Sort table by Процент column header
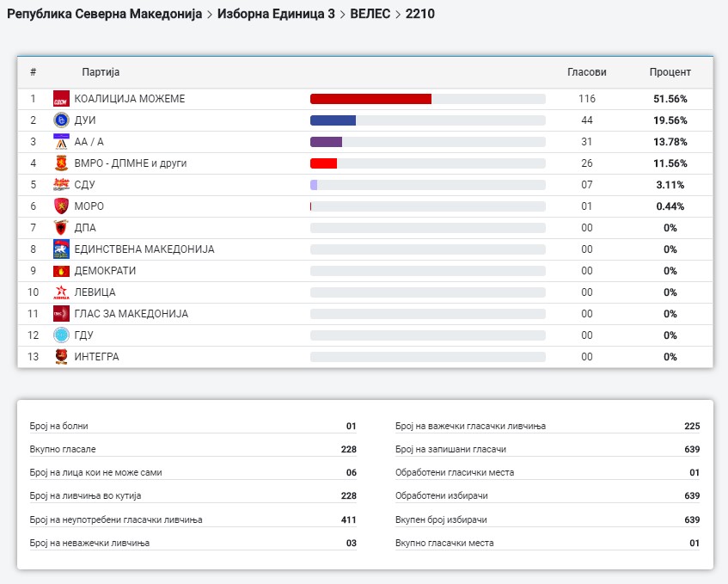This screenshot has width=728, height=584. pyautogui.click(x=670, y=72)
